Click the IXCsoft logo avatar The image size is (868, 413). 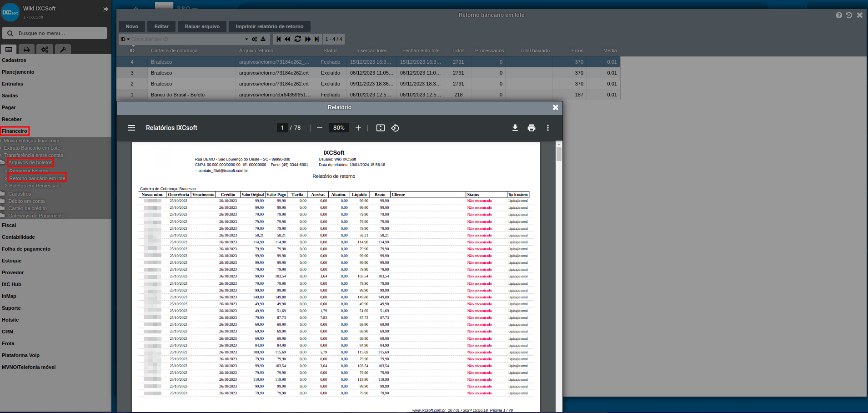click(10, 12)
